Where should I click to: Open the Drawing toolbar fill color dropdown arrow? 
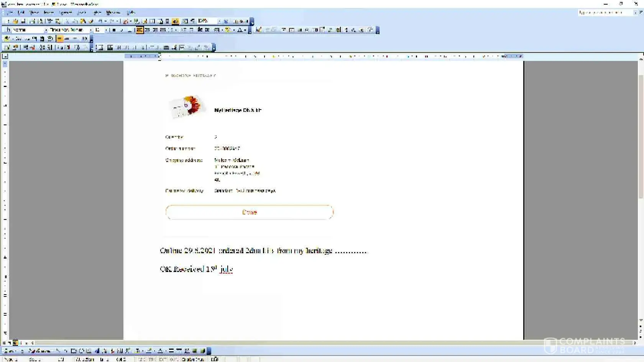pos(142,351)
